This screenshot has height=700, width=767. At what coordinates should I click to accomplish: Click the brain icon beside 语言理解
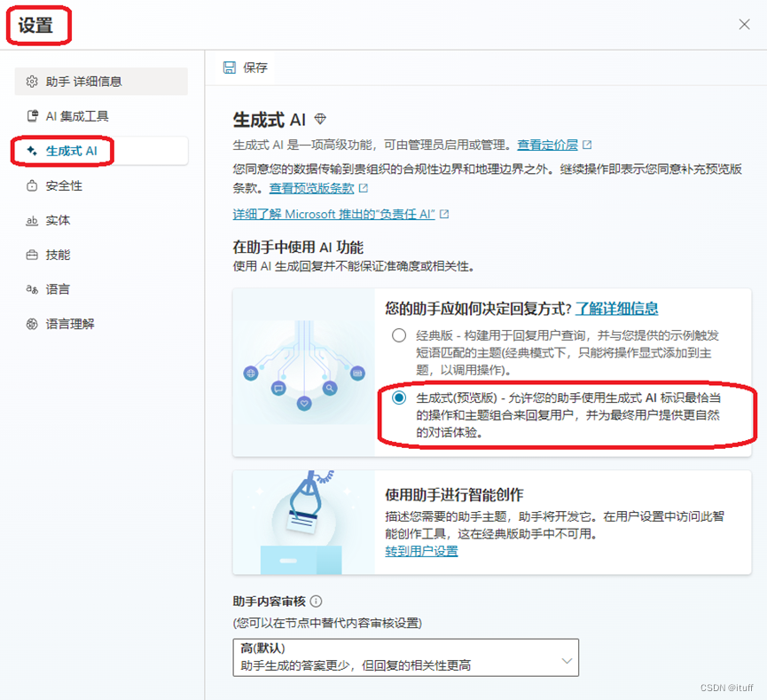32,324
